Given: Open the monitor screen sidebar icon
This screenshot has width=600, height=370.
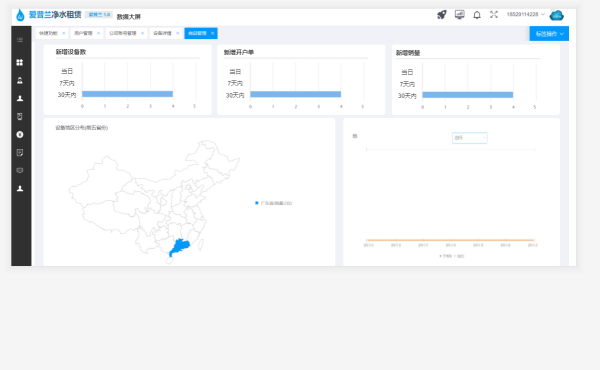Looking at the screenshot, I should point(20,170).
